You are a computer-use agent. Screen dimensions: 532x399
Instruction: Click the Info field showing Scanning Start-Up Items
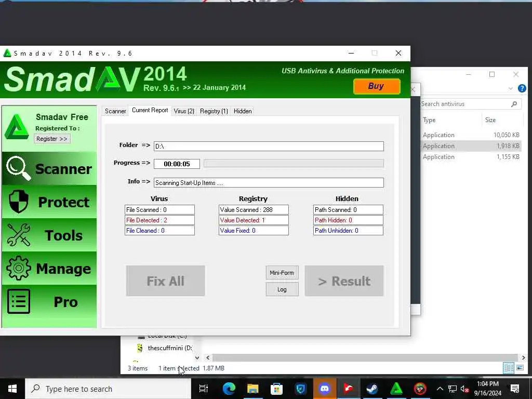point(269,182)
